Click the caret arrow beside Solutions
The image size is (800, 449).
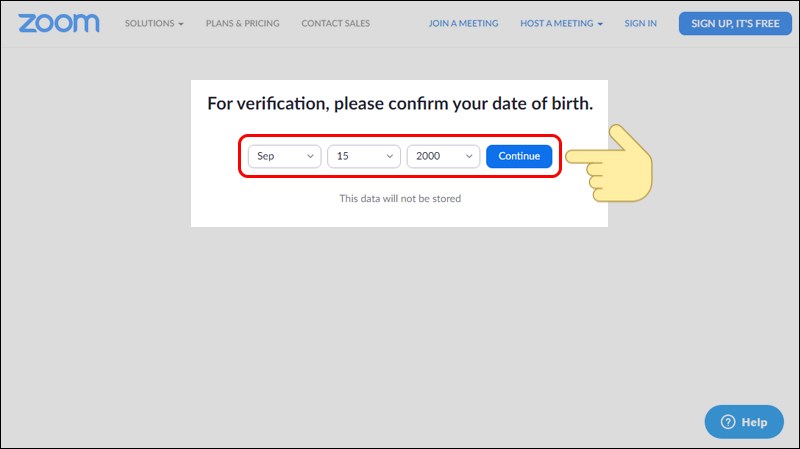coord(181,24)
